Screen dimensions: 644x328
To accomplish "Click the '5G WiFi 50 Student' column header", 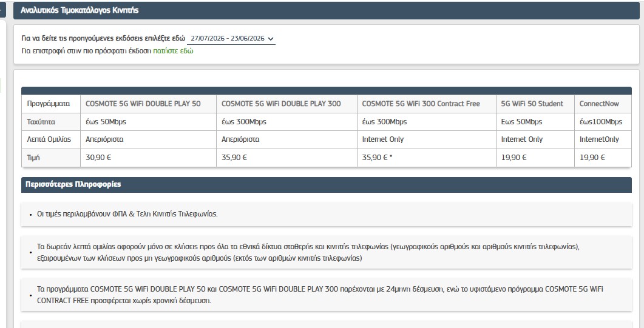I will click(x=535, y=104).
